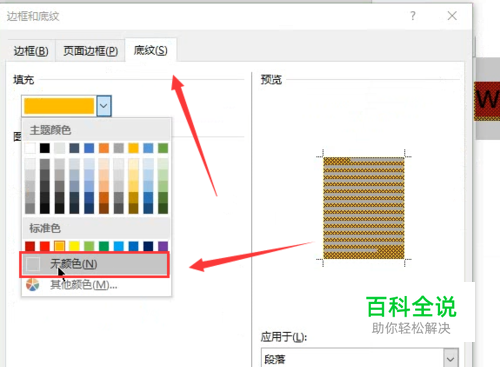Pick the black theme color swatch
This screenshot has height=367, width=500.
coord(45,148)
